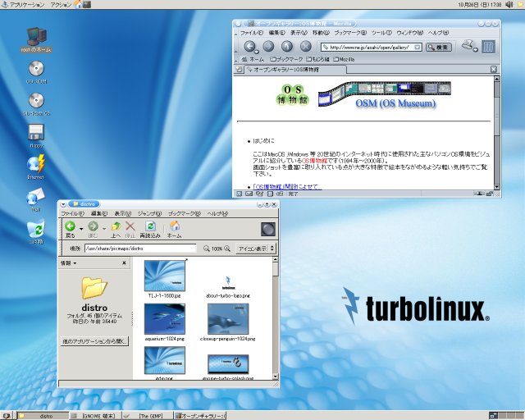Open Mozilla's ツール menu

click(381, 33)
